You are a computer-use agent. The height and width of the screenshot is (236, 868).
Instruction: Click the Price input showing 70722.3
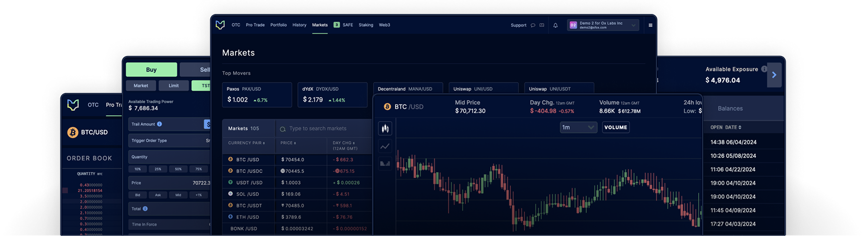click(x=169, y=182)
